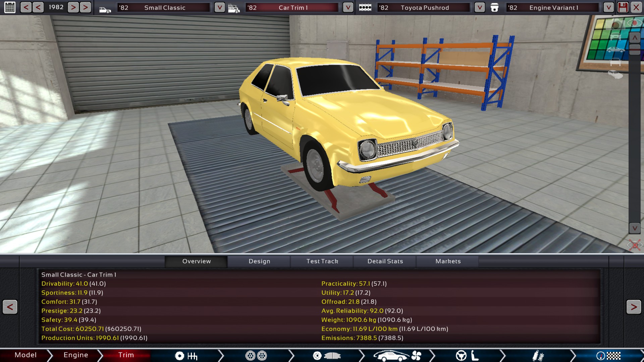
Task: Click the Production Units: 1990.61 stat
Action: click(94, 338)
